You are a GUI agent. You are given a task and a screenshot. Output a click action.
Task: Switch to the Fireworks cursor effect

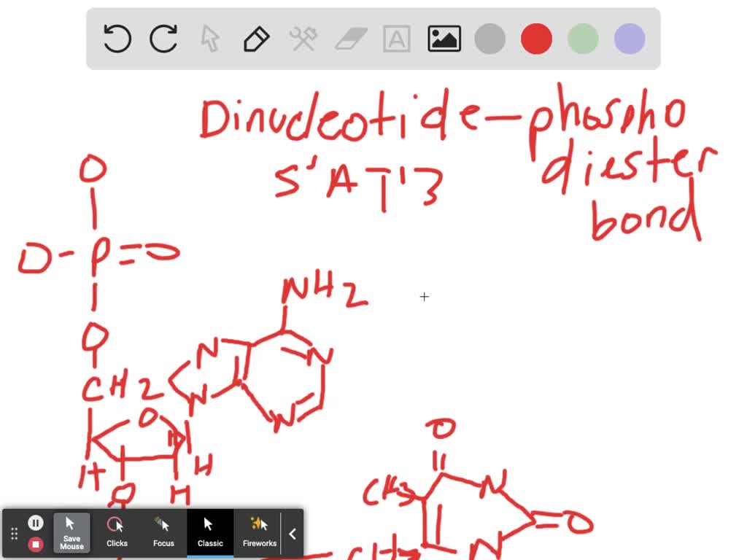click(259, 533)
